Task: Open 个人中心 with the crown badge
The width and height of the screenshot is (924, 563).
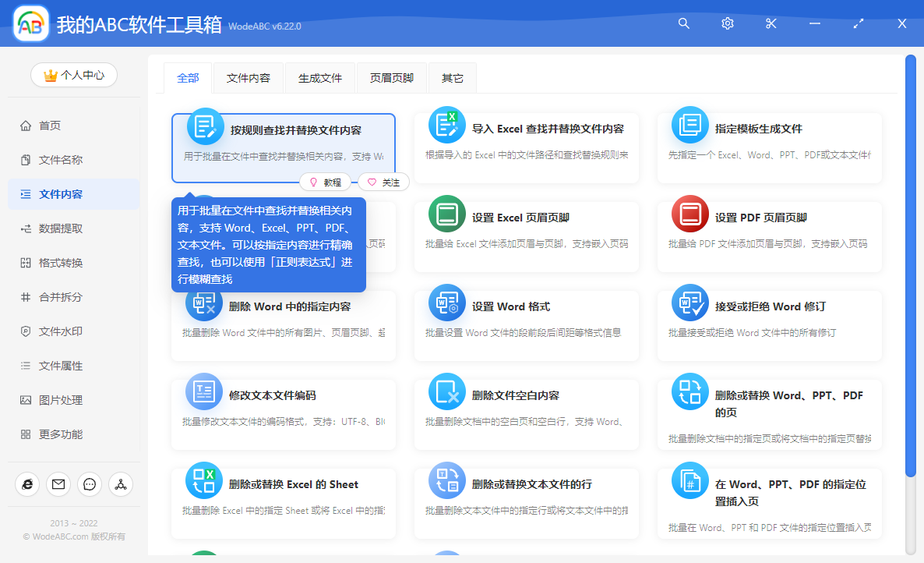Action: click(73, 75)
